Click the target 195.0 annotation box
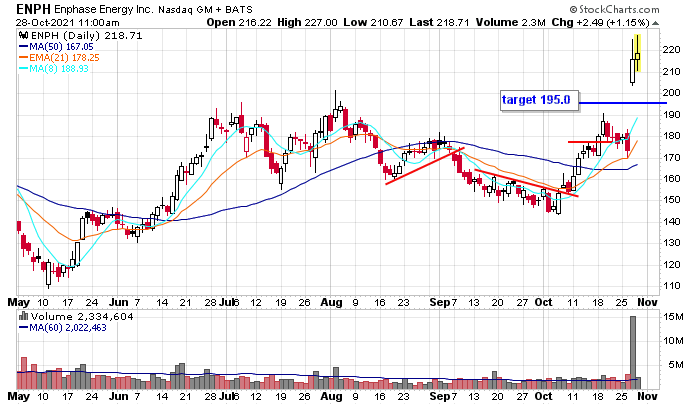Image resolution: width=700 pixels, height=405 pixels. [539, 100]
